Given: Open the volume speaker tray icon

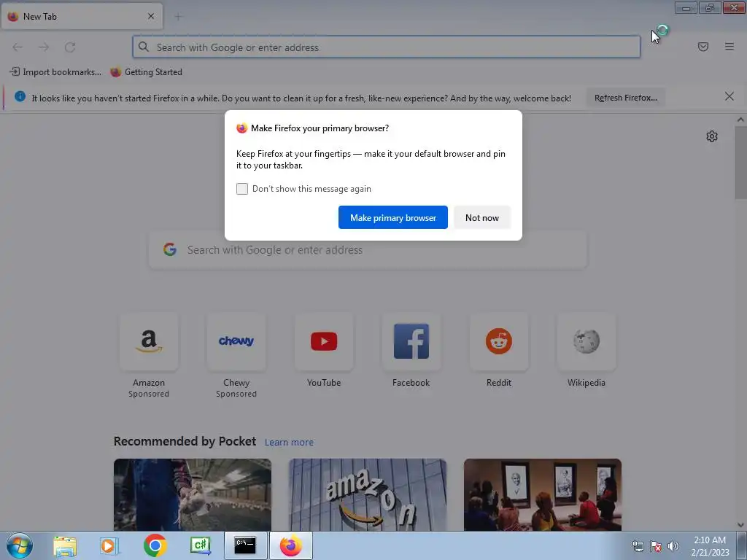Looking at the screenshot, I should [x=673, y=546].
